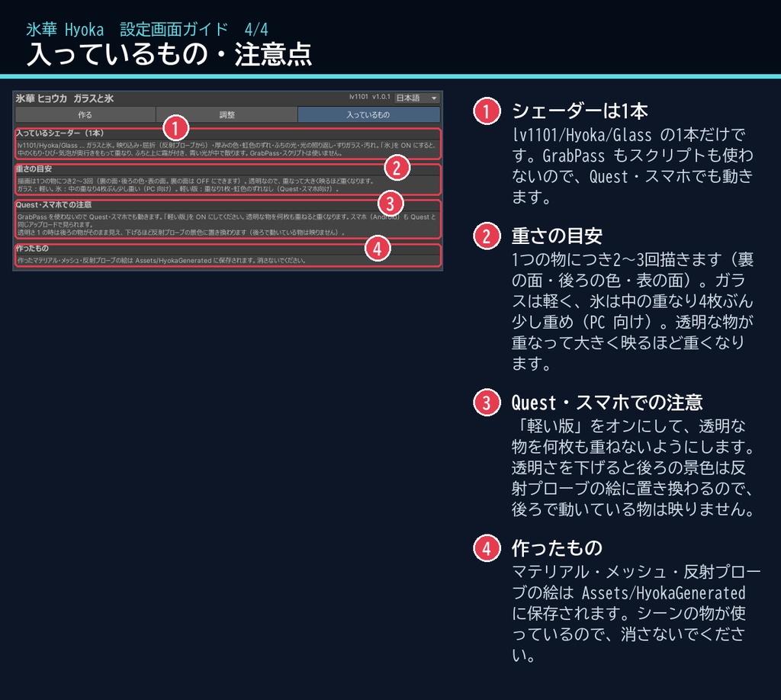
Task: Click the page title 入っているもの・注意点
Action: coord(169,54)
